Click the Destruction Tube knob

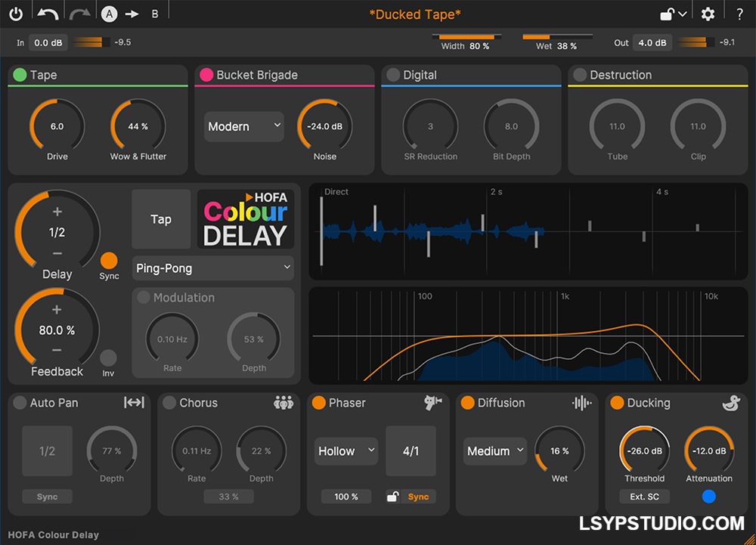[617, 126]
